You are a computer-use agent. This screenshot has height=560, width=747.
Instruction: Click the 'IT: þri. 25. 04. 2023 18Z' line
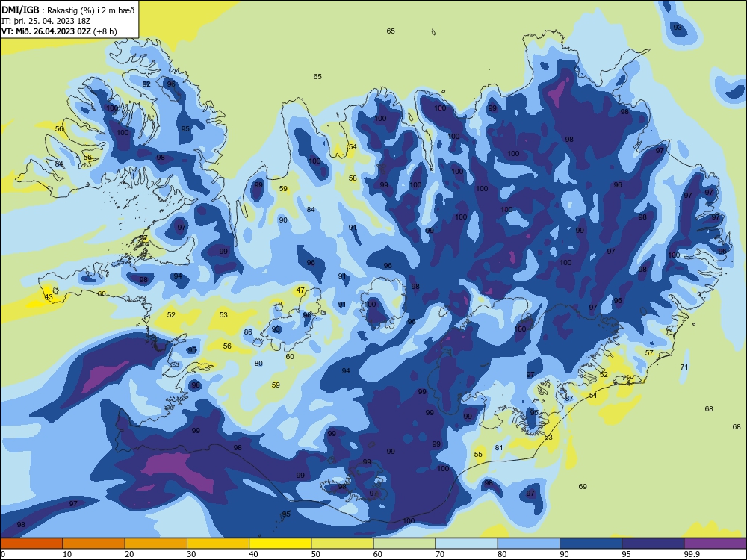(x=45, y=21)
